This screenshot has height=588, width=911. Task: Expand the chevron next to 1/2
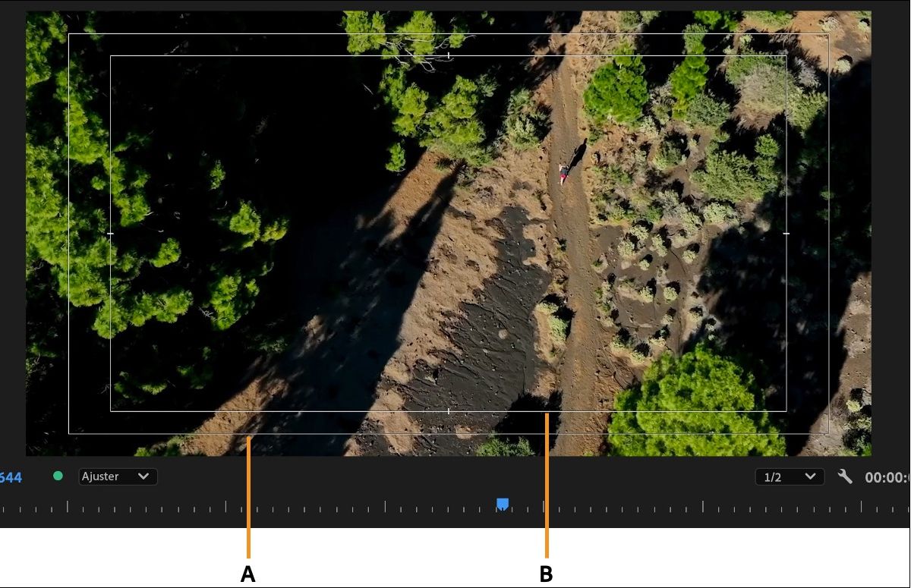(812, 476)
